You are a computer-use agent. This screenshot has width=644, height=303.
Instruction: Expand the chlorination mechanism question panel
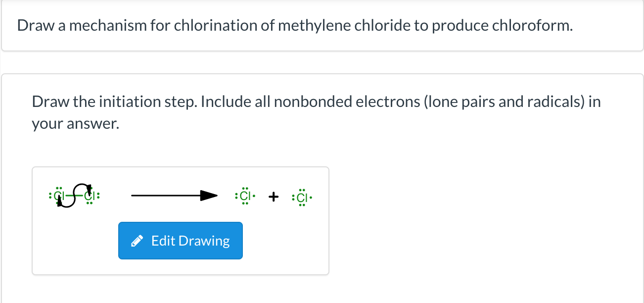point(322,25)
